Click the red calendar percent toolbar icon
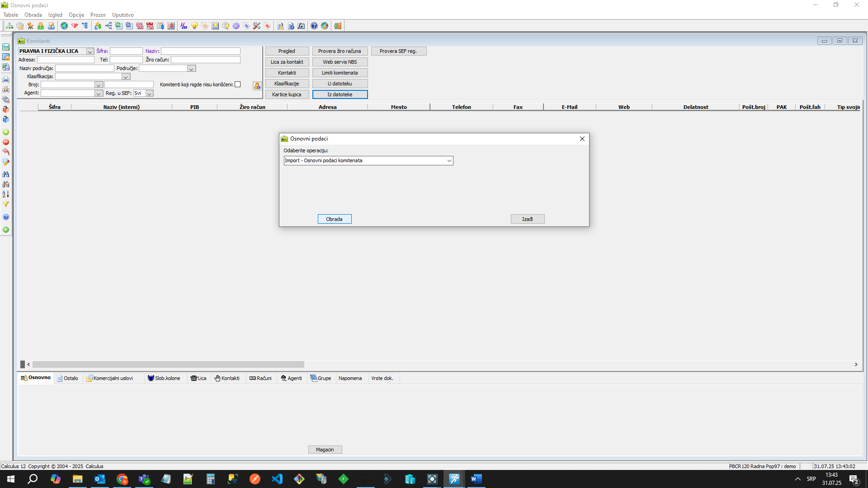The image size is (868, 488). [x=150, y=26]
